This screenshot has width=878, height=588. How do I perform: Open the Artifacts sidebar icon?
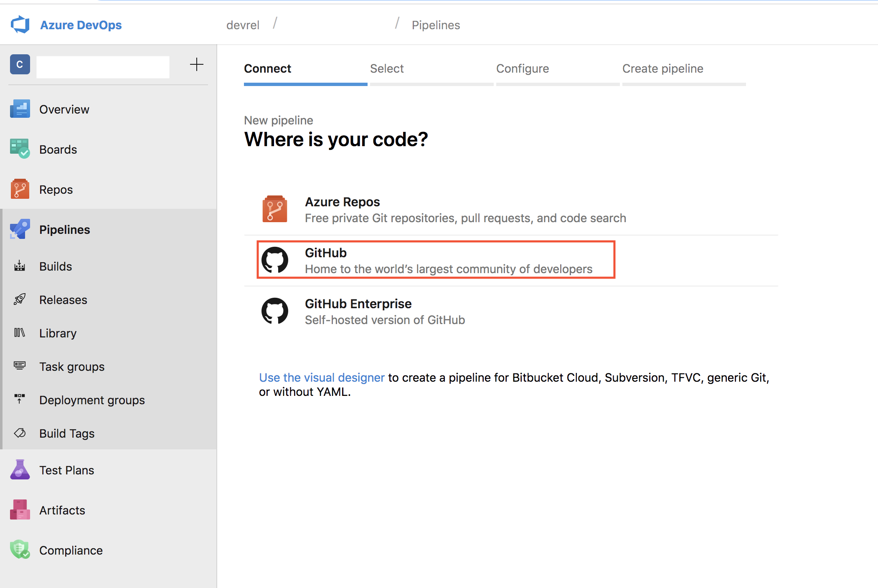[20, 510]
